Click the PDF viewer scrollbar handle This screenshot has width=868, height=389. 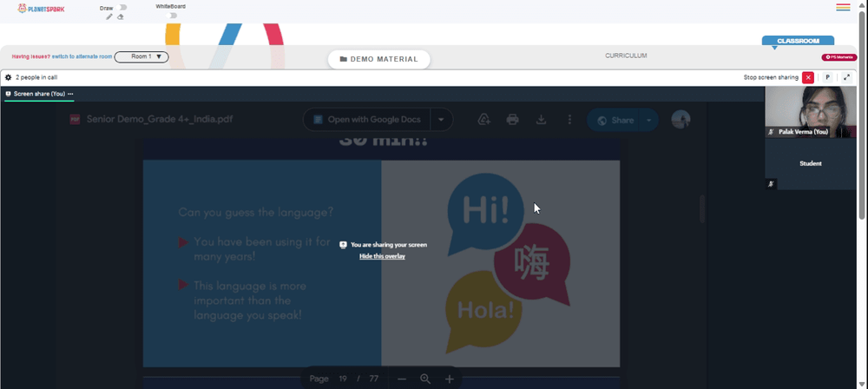(702, 208)
